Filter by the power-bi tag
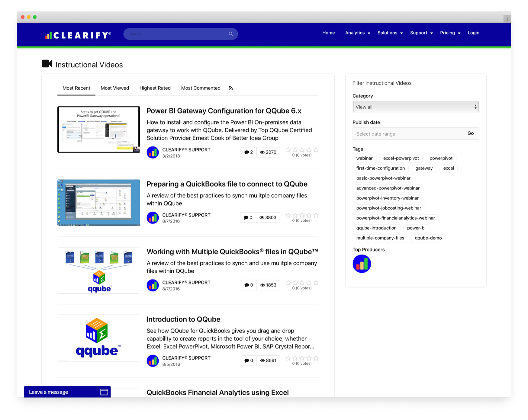The image size is (528, 420). (416, 228)
